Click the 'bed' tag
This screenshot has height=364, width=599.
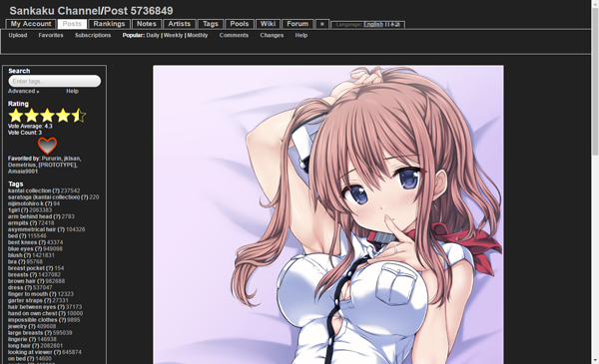click(13, 236)
